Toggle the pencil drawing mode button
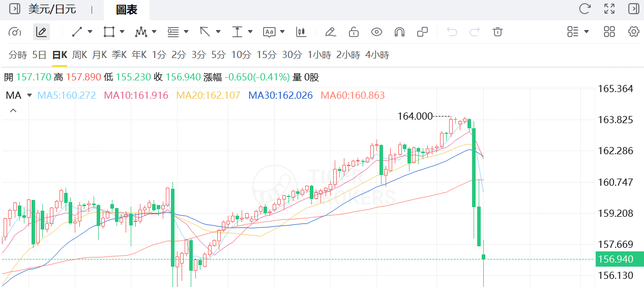This screenshot has width=644, height=287. click(x=42, y=32)
